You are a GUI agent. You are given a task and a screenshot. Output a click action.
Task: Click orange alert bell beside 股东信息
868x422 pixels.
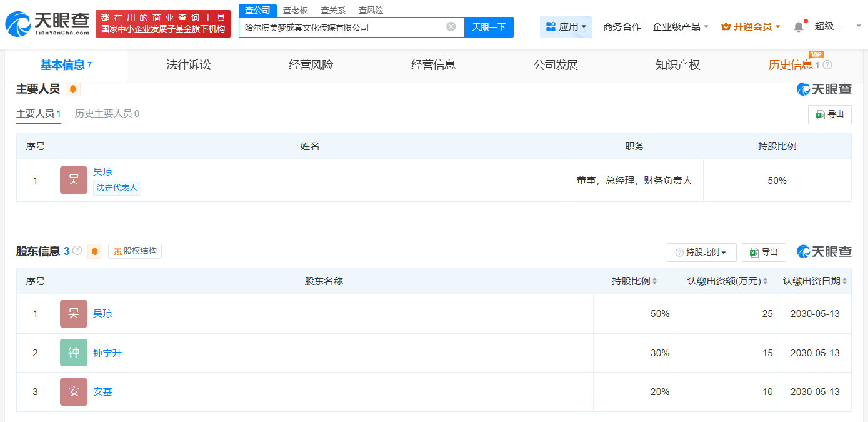(95, 251)
